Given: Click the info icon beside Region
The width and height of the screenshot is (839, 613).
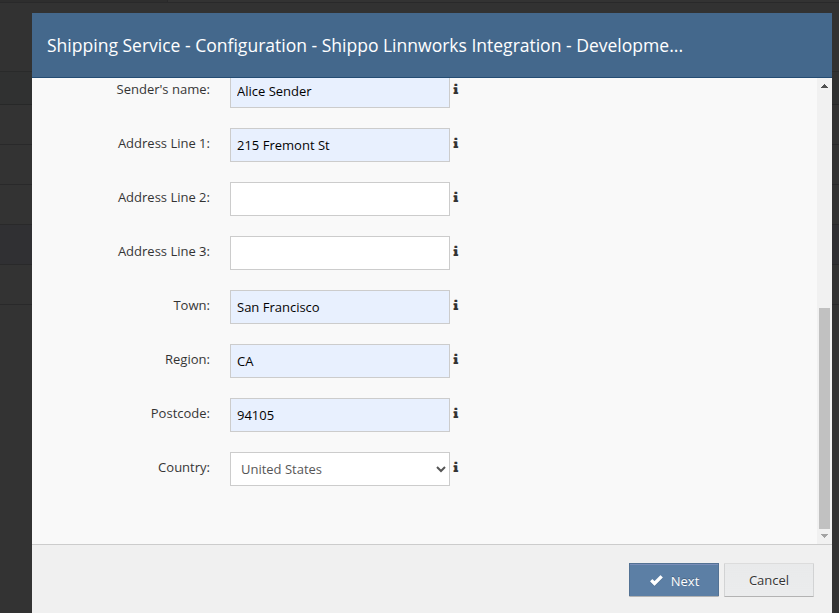Looking at the screenshot, I should click(455, 359).
